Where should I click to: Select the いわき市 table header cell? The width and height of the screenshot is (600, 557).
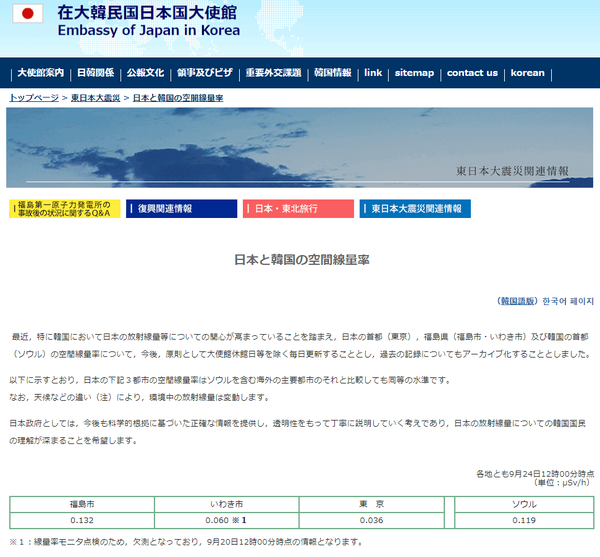click(x=227, y=504)
